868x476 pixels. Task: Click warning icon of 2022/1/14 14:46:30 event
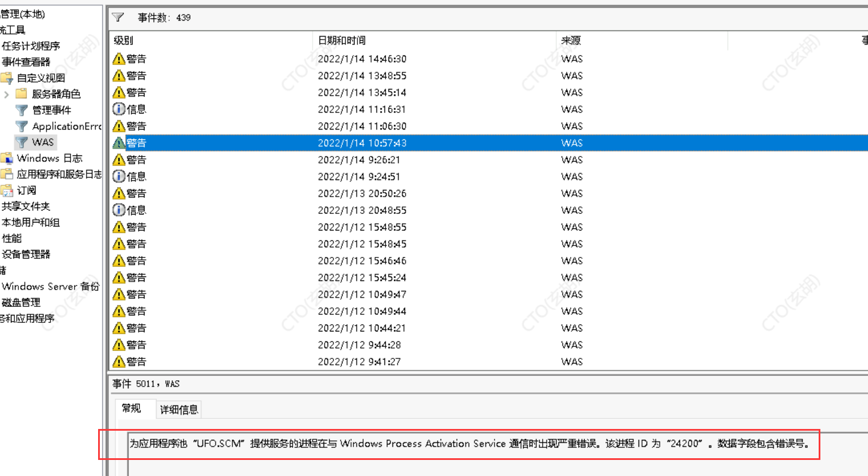coord(119,59)
